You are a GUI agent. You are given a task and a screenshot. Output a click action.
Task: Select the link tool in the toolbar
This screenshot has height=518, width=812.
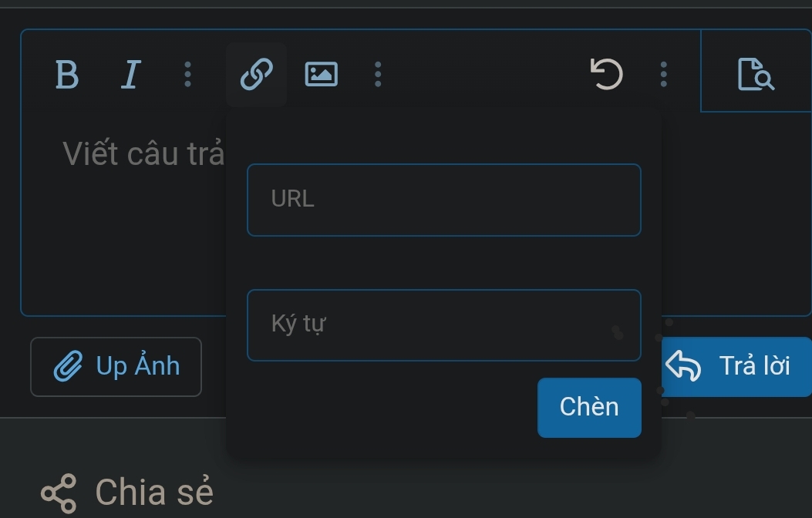255,73
